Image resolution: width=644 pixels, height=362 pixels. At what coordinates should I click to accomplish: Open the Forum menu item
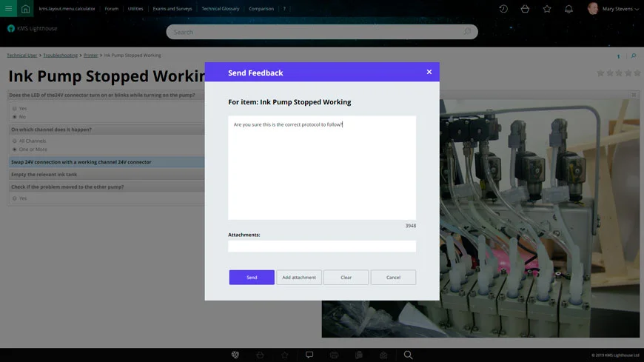point(111,9)
